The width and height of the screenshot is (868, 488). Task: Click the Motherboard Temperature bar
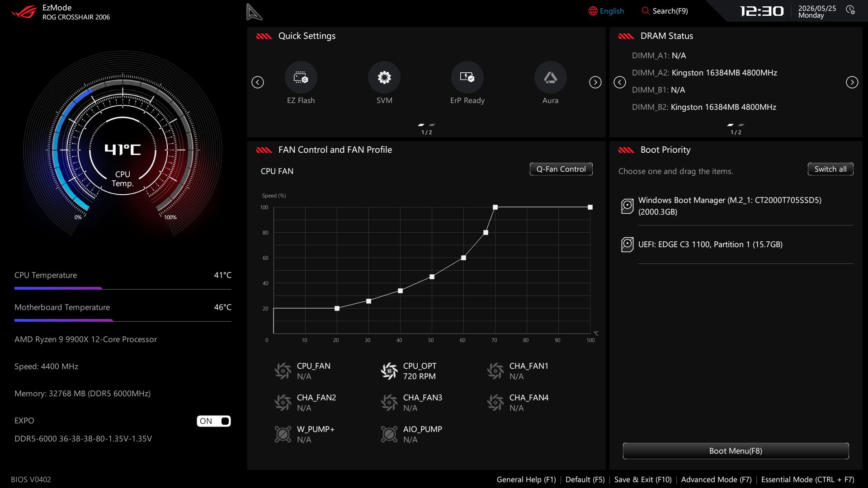pos(123,320)
